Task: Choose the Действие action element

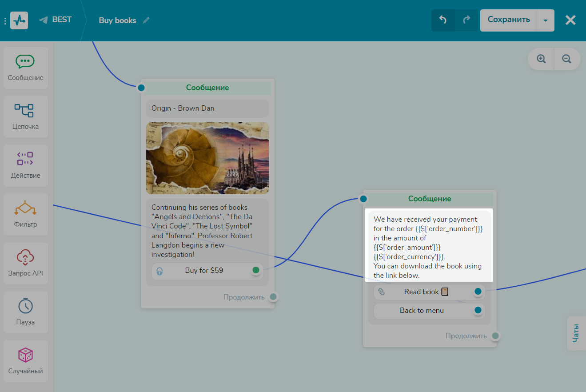Action: 25,166
